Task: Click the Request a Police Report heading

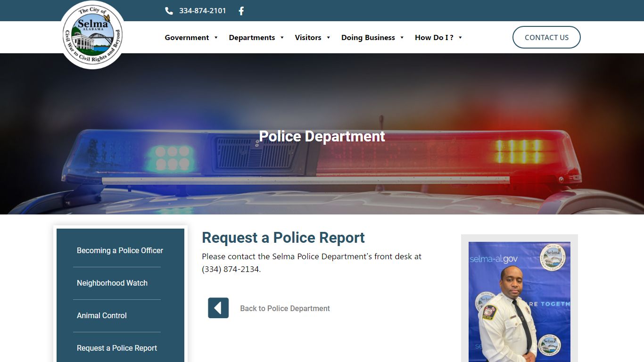Action: [283, 238]
